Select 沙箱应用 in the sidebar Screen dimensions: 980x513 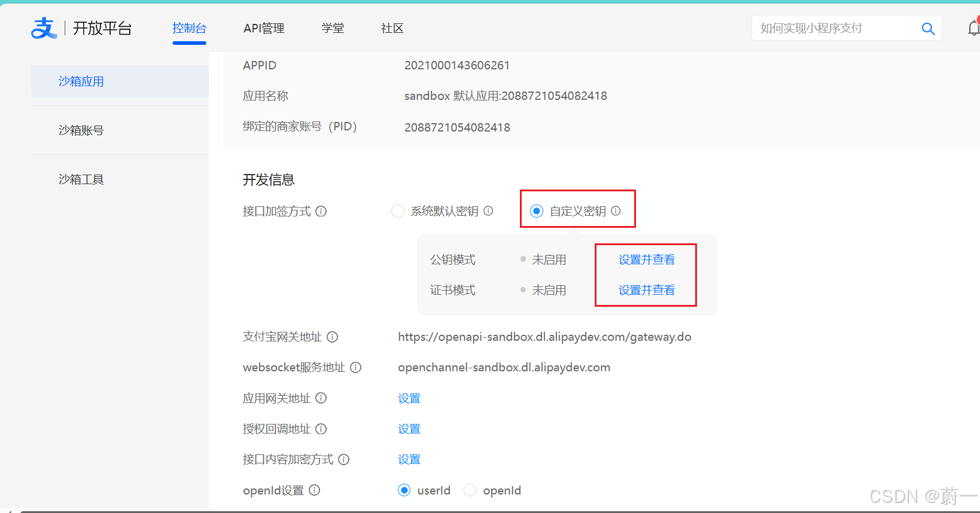120,81
